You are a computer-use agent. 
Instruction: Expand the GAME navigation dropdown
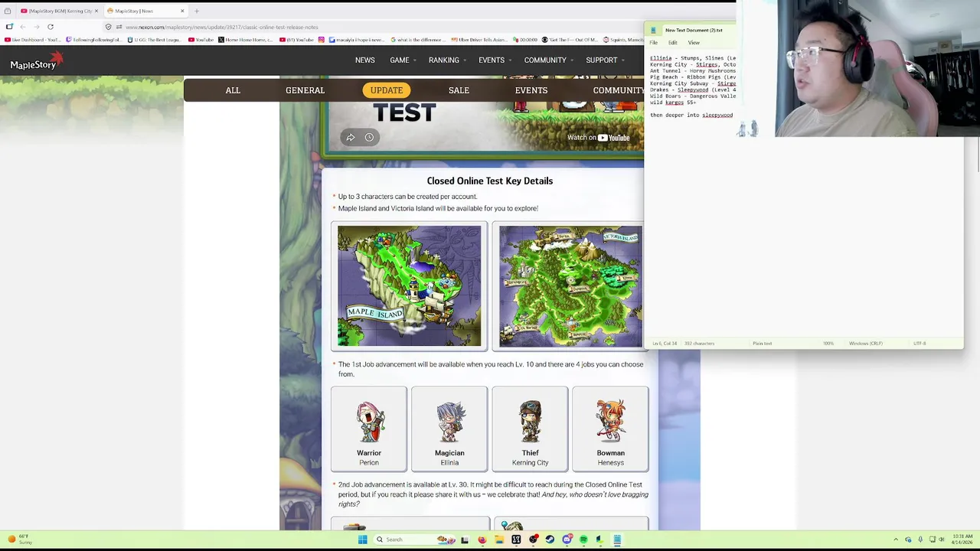pyautogui.click(x=403, y=60)
